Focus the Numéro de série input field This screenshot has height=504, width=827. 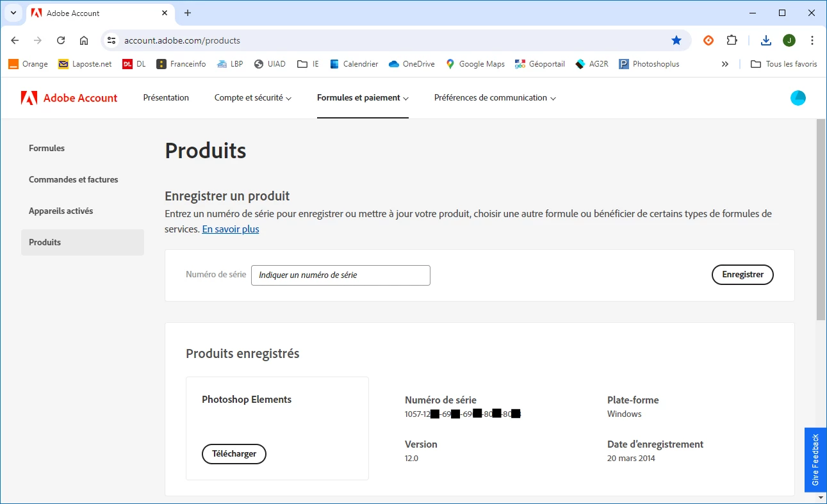341,275
